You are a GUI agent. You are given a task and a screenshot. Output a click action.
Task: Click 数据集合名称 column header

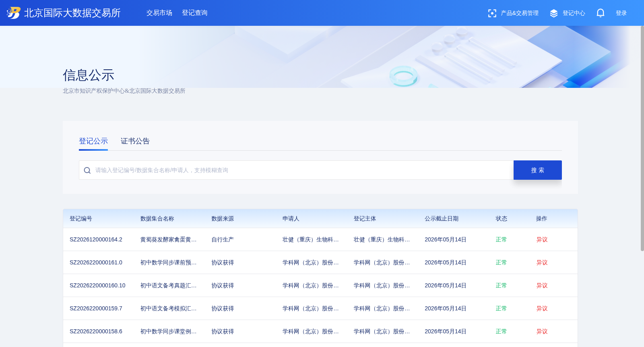pyautogui.click(x=157, y=218)
